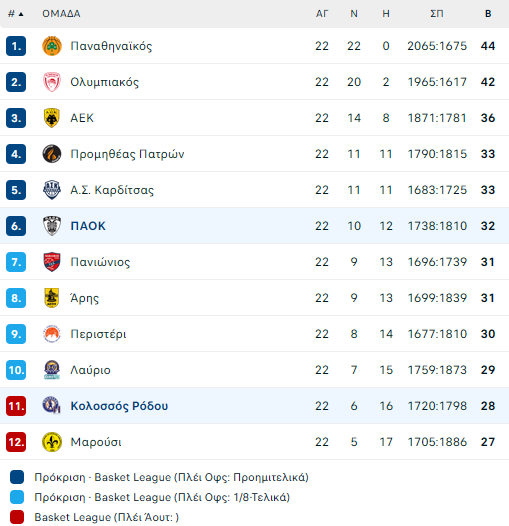Viewport: 509px width, 526px height.
Task: Open the Κολοσσός Ρόδου team link
Action: (119, 406)
